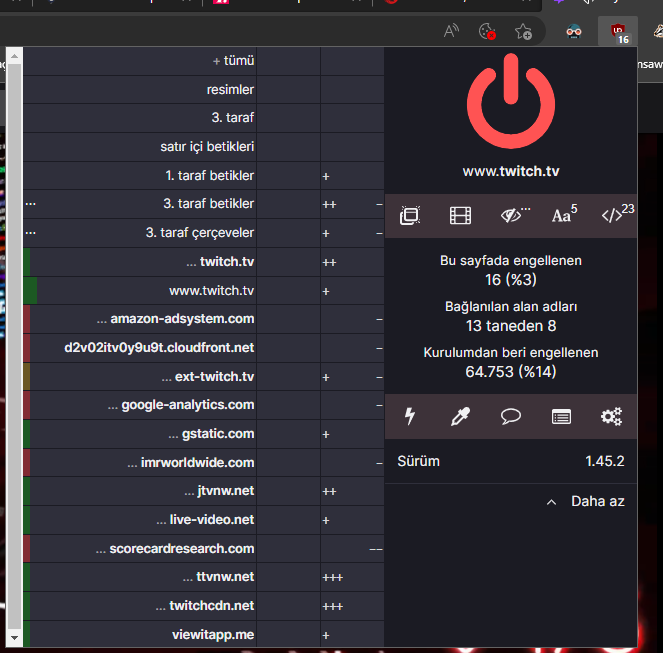Click local rule cell showing '--' for scorecardresearch.com
The width and height of the screenshot is (663, 653).
352,549
